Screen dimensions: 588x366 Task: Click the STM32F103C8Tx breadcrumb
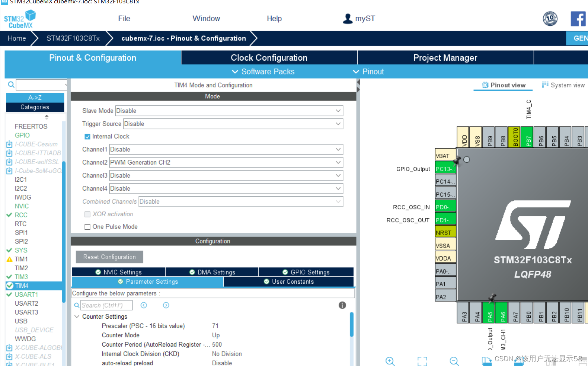(x=73, y=38)
